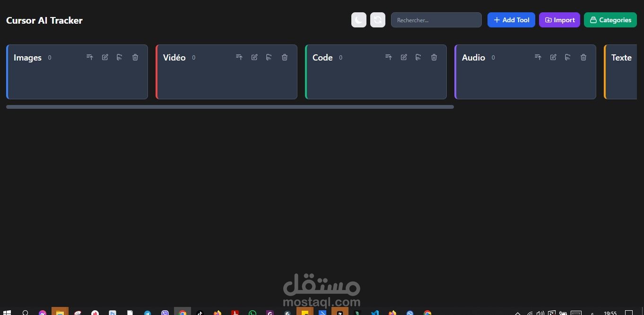Open the chart icon in Audio card
The height and width of the screenshot is (315, 644).
pos(568,57)
